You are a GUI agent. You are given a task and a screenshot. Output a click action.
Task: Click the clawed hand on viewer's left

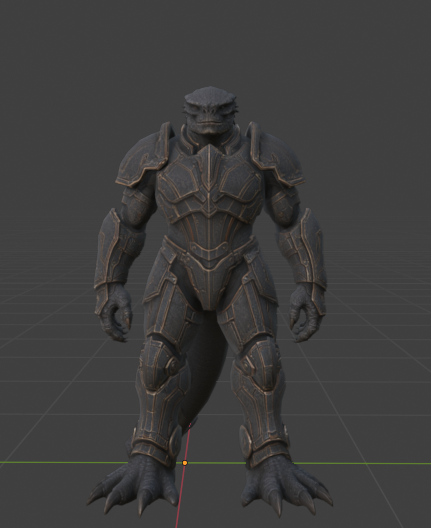pyautogui.click(x=114, y=311)
